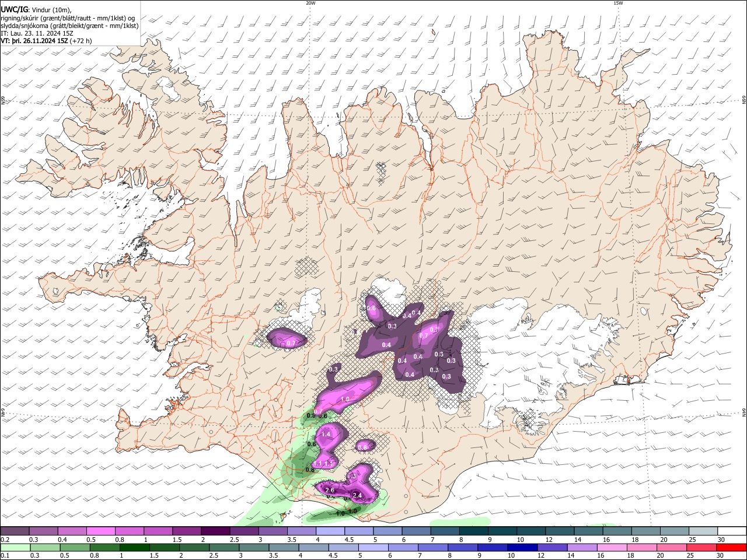Click the '2.4' precipitation value on the map
The image size is (747, 560).
pos(358,496)
